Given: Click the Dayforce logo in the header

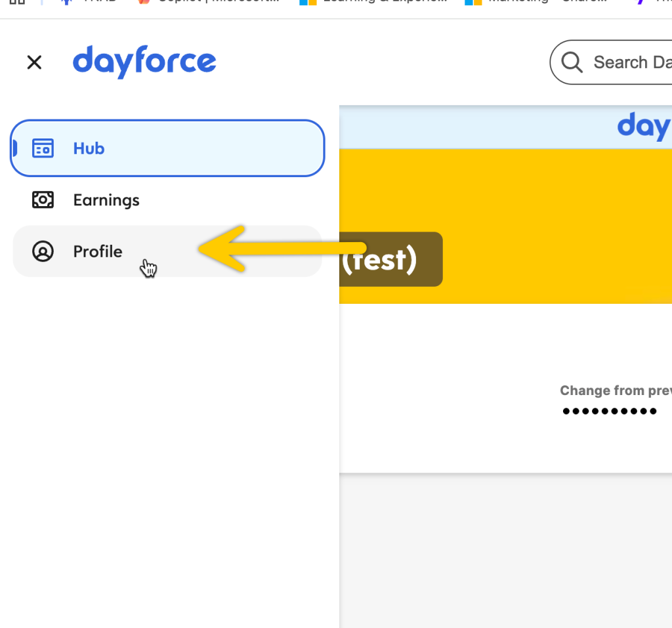Looking at the screenshot, I should coord(144,62).
